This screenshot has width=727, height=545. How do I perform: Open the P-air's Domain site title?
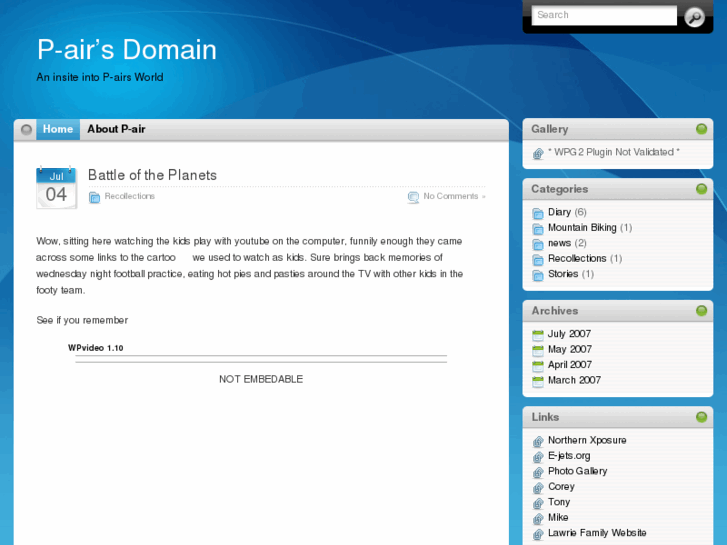[127, 50]
